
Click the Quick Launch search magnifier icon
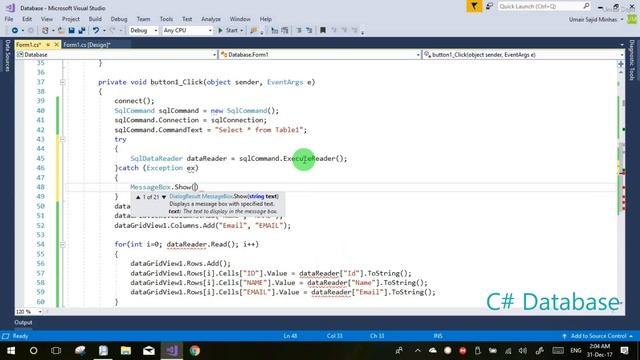pos(586,6)
